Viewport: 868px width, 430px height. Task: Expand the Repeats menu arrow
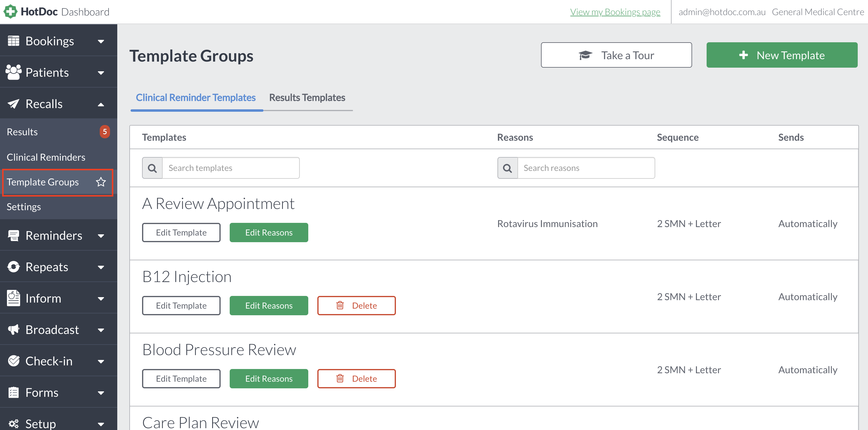pos(101,267)
